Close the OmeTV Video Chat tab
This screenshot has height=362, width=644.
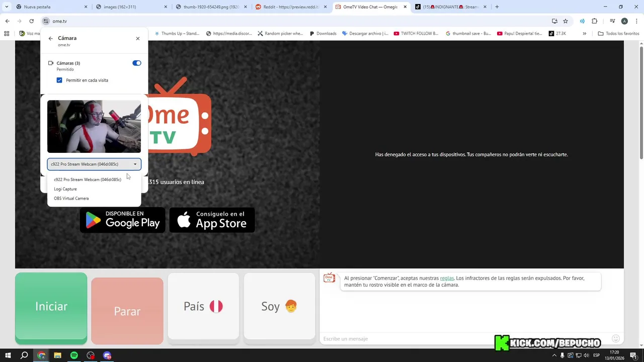coord(405,7)
